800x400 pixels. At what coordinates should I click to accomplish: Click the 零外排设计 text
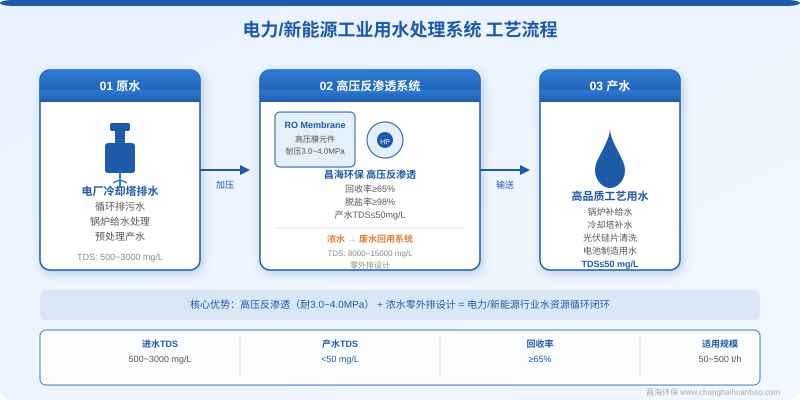(x=370, y=265)
